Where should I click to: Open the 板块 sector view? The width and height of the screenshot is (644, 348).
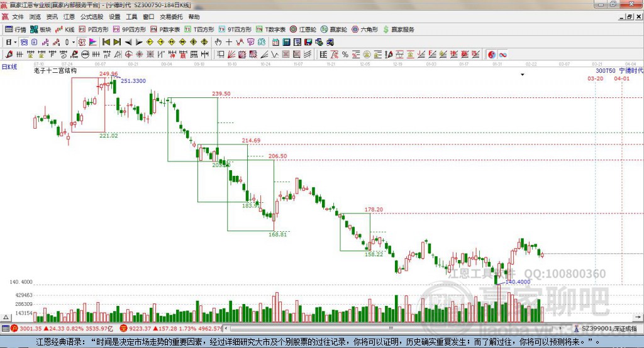tap(41, 30)
